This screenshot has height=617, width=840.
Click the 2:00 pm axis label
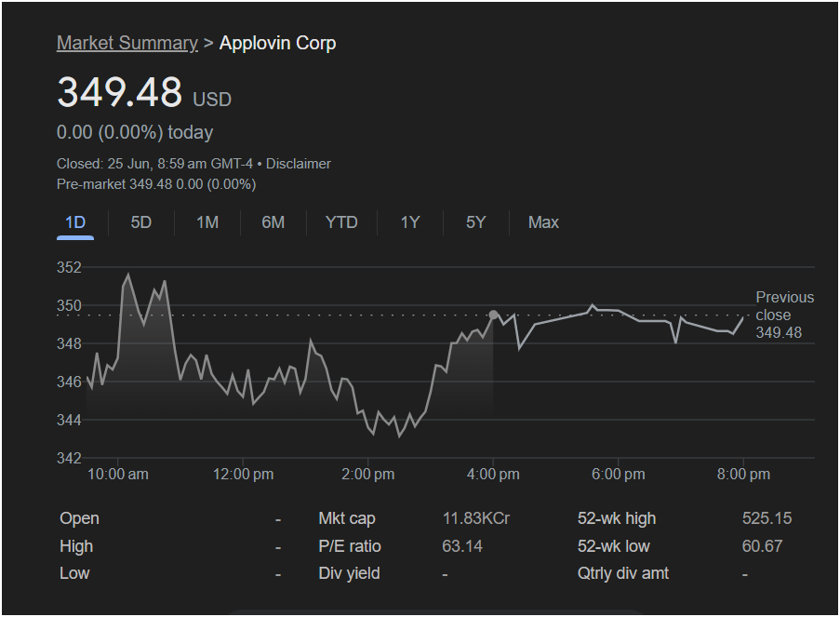[368, 475]
